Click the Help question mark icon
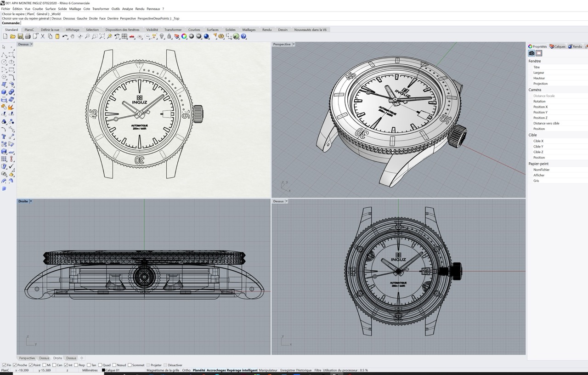This screenshot has width=588, height=375. [243, 36]
